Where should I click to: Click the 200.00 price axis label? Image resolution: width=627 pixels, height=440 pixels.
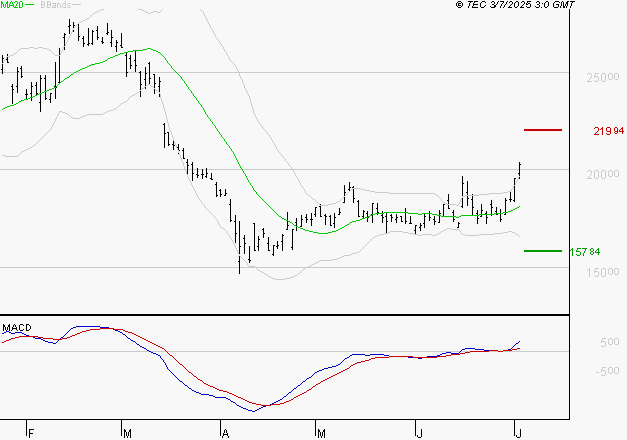(x=603, y=174)
